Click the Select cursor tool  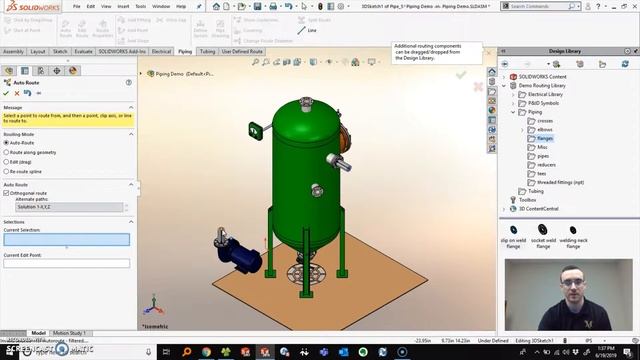304,6
